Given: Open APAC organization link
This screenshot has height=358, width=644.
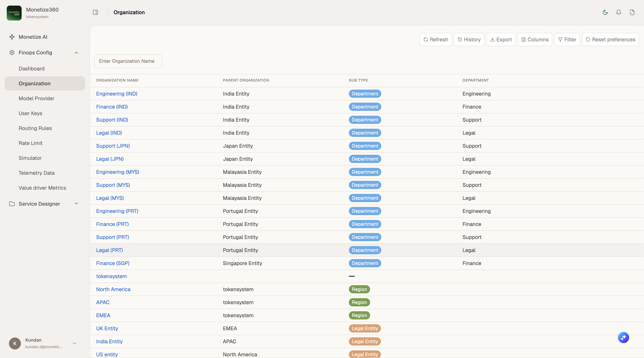Looking at the screenshot, I should pos(103,302).
